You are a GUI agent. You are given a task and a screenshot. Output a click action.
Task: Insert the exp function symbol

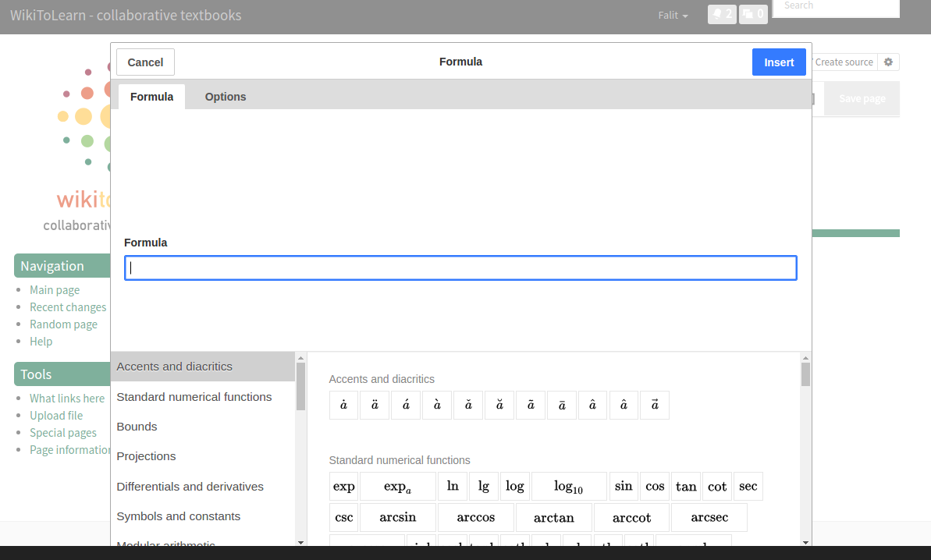[343, 487]
